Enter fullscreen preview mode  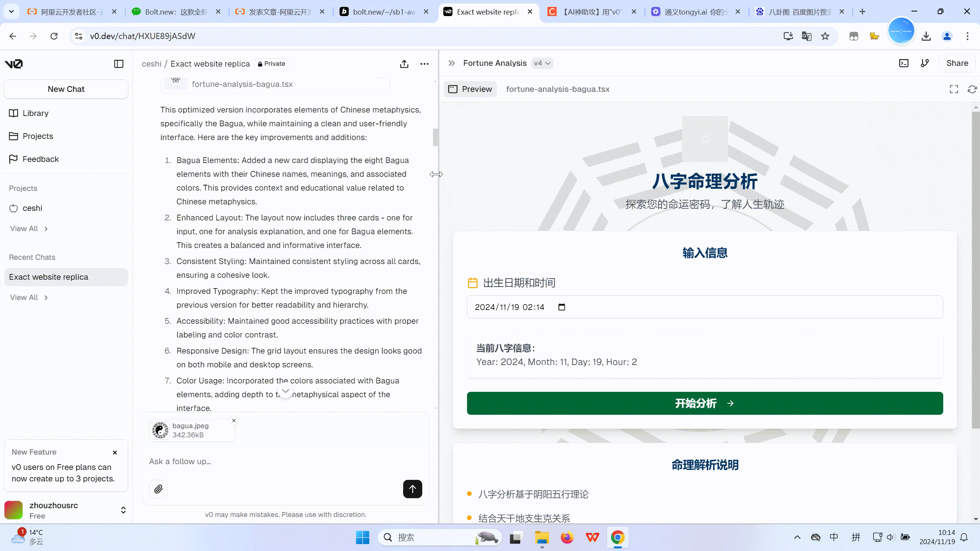pyautogui.click(x=954, y=89)
